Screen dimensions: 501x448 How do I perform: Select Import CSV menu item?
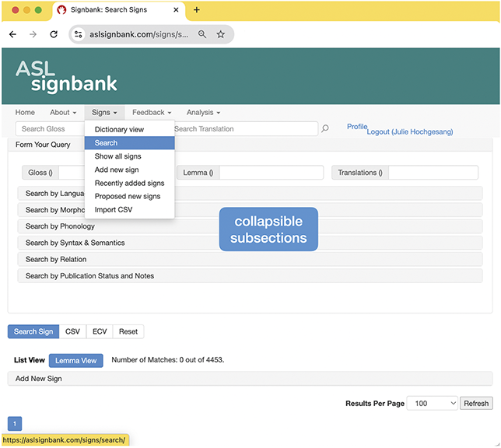point(130,210)
